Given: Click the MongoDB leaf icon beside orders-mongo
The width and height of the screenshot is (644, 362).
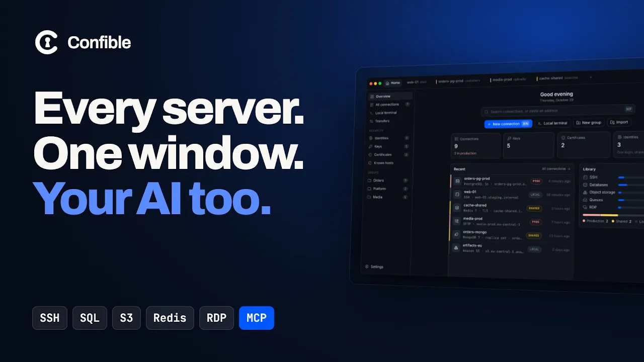Looking at the screenshot, I should 456,234.
